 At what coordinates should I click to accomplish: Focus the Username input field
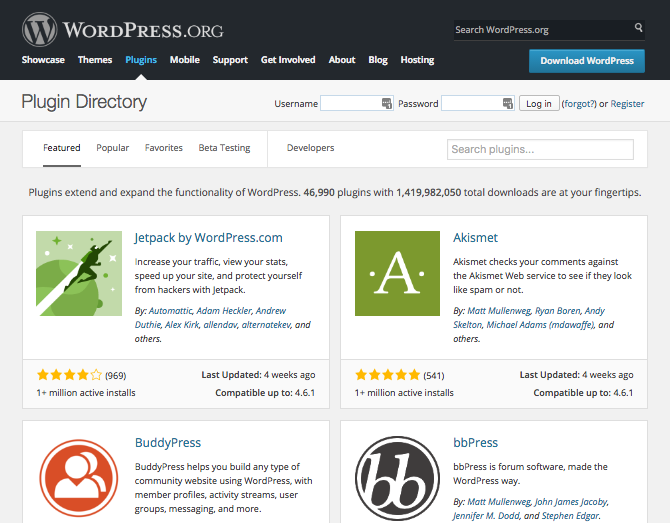tap(356, 103)
